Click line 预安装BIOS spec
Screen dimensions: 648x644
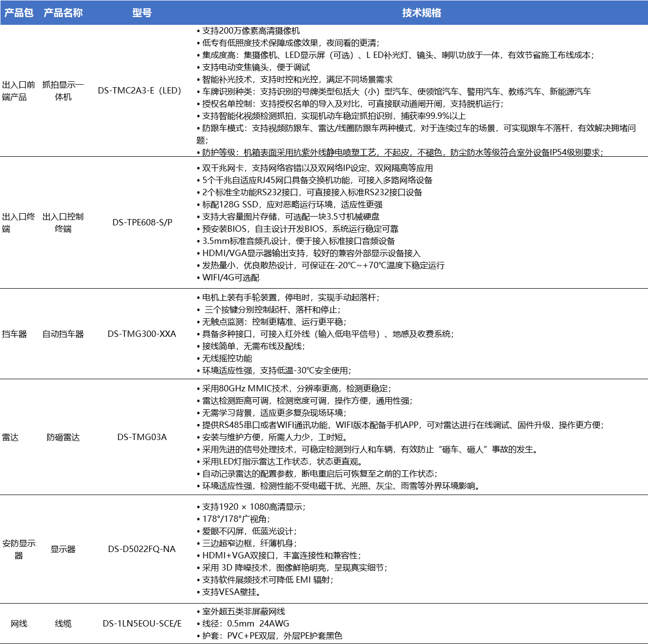pyautogui.click(x=297, y=229)
